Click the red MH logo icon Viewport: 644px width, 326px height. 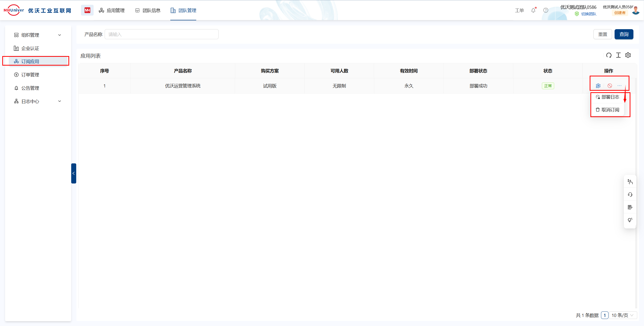click(87, 10)
